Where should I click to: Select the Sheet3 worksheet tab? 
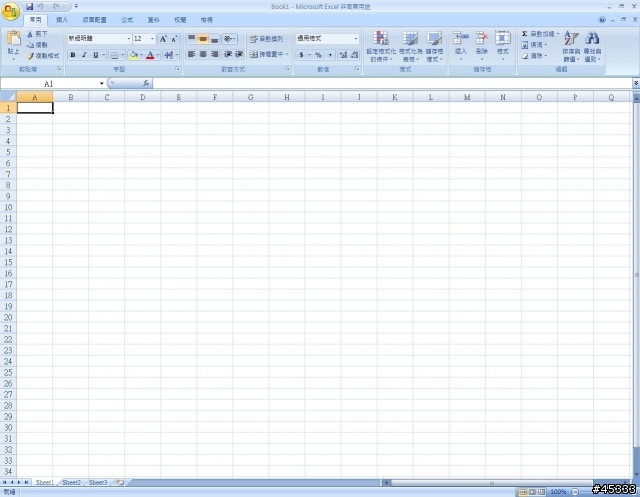tap(98, 482)
